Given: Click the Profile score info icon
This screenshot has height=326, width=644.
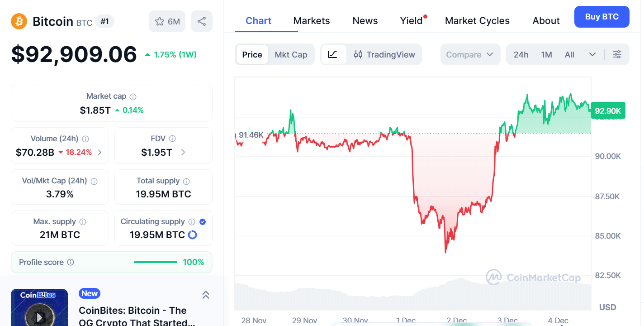Looking at the screenshot, I should [x=71, y=262].
